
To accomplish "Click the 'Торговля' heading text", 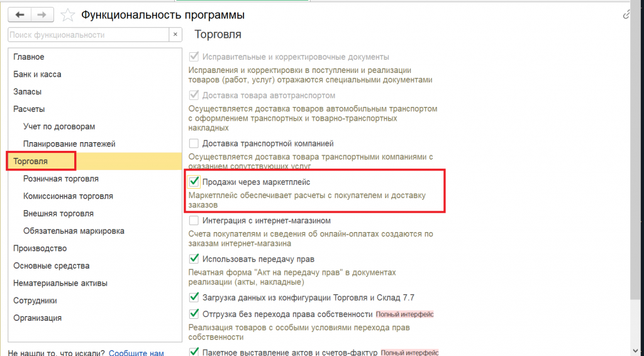I will pos(218,35).
